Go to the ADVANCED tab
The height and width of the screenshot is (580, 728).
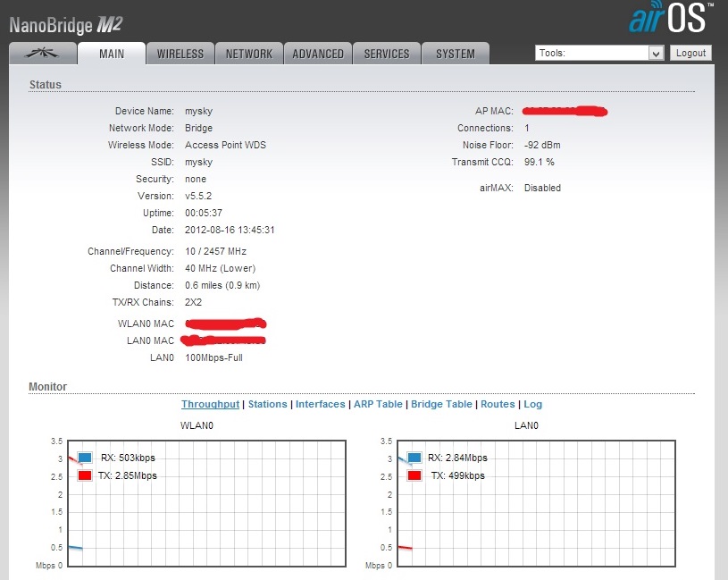point(318,54)
